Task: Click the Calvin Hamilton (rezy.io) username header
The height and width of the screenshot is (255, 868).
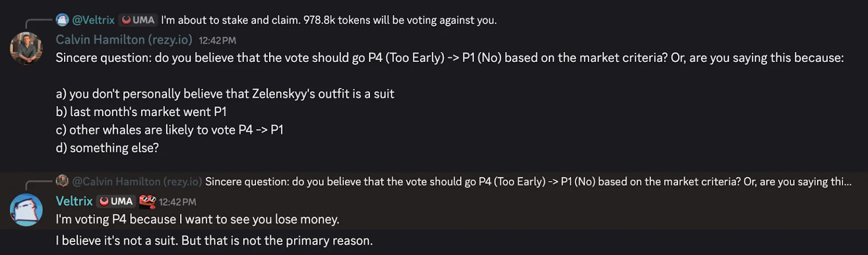Action: pyautogui.click(x=124, y=40)
